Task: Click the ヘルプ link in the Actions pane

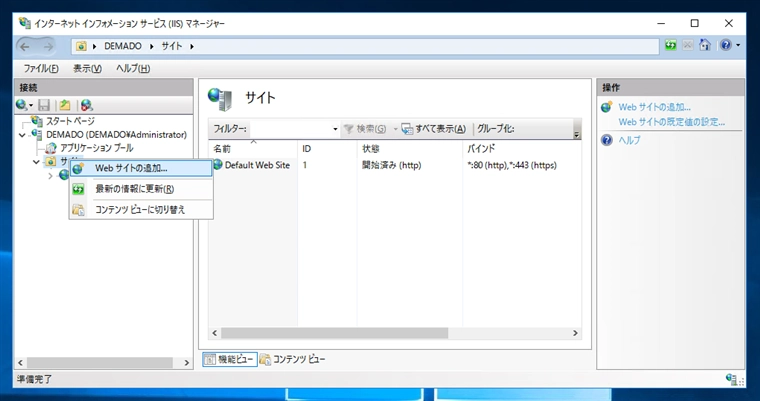Action: (629, 141)
